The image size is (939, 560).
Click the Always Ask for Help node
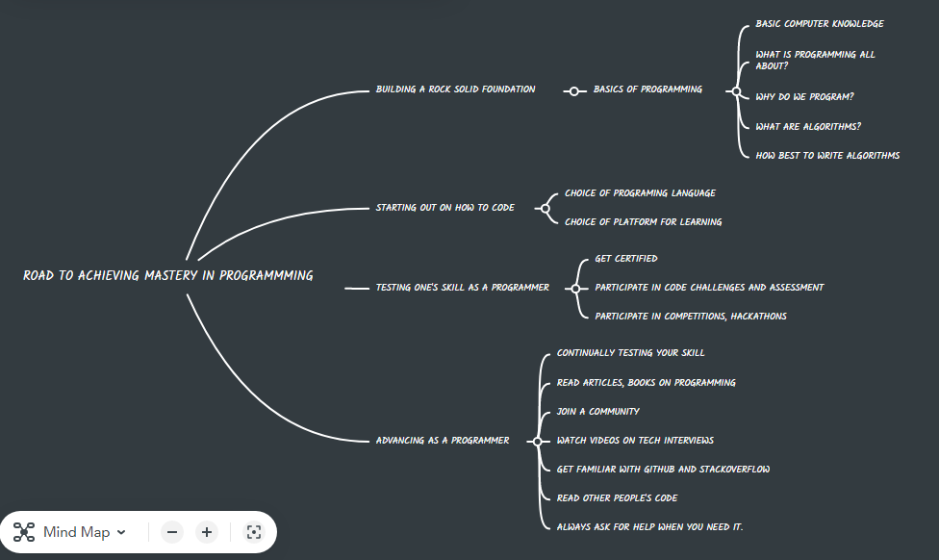pos(649,526)
